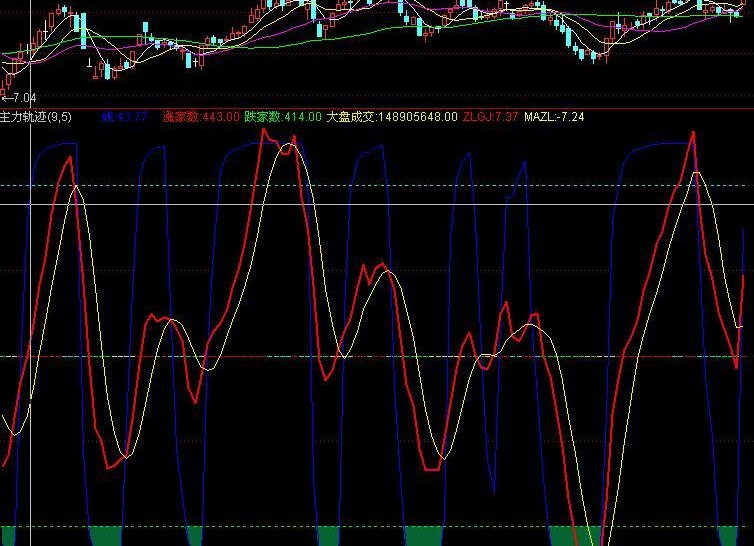The image size is (754, 546).
Task: Click the MAZL:-7.24 indicator label
Action: click(554, 117)
